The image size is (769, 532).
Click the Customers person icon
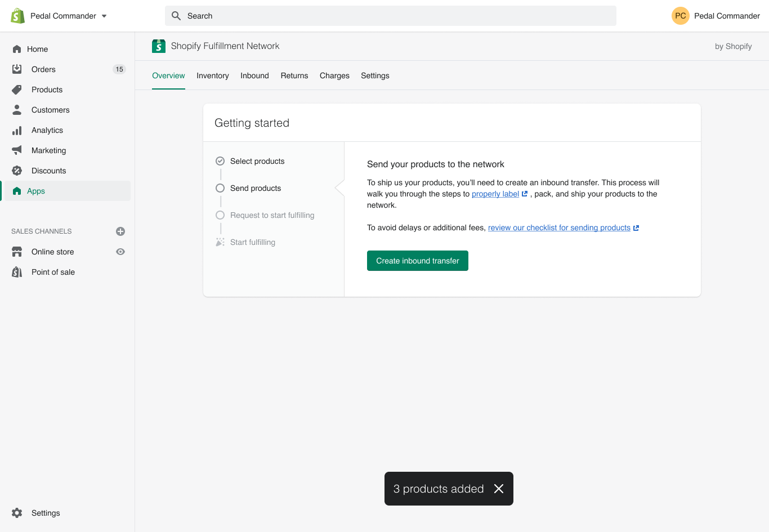pos(17,110)
